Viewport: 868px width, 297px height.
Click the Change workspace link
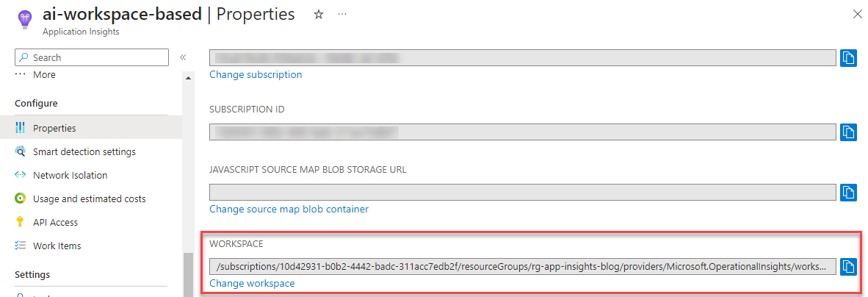252,283
